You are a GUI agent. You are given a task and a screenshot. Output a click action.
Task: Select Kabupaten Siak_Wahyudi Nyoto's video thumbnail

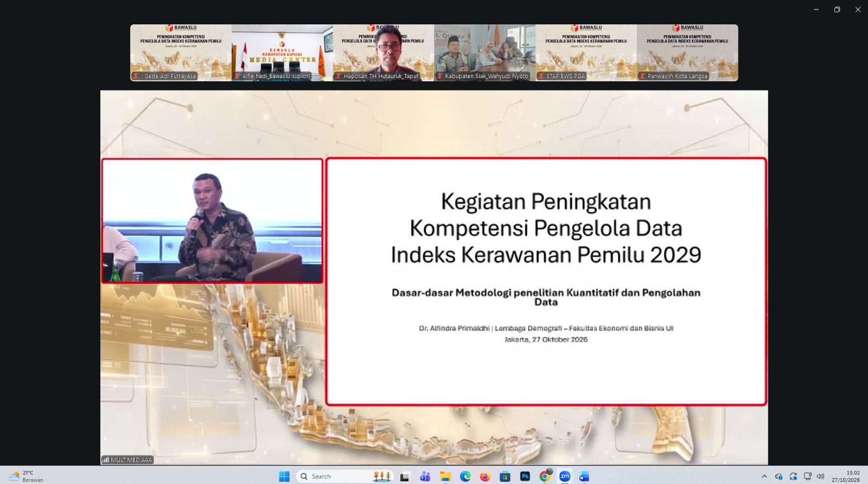[x=484, y=53]
